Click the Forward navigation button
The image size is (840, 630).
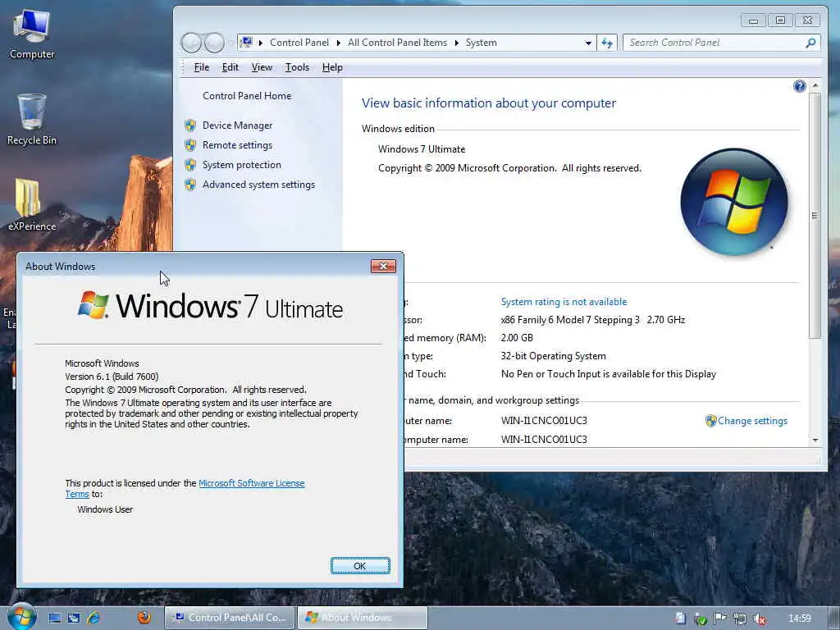(x=214, y=43)
